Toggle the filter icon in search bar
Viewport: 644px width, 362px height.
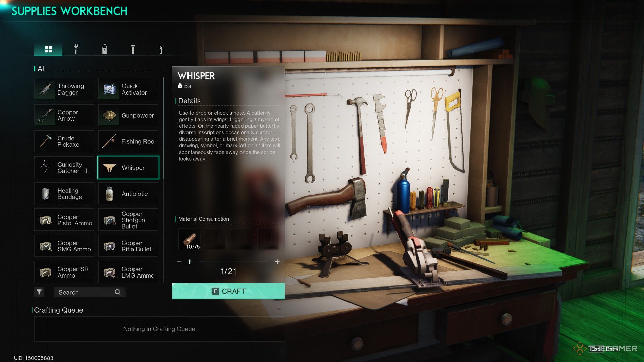tap(39, 292)
